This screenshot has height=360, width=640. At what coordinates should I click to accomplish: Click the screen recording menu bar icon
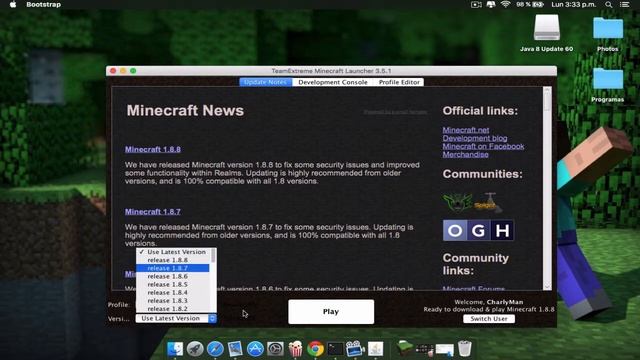pyautogui.click(x=476, y=4)
